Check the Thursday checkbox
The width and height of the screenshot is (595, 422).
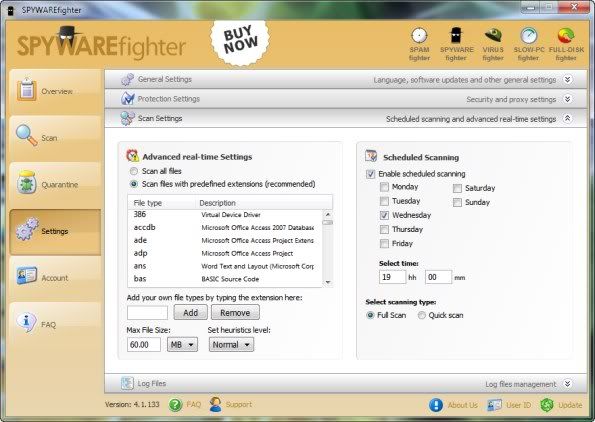(x=384, y=229)
